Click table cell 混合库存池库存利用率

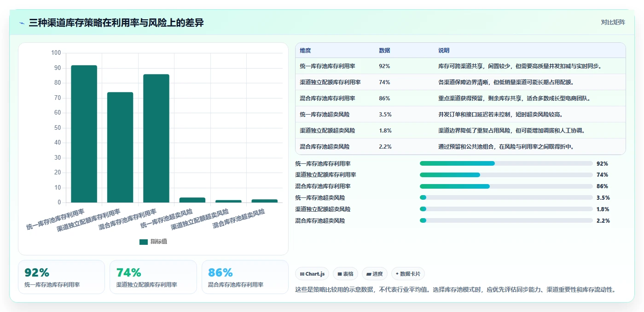[x=327, y=98]
